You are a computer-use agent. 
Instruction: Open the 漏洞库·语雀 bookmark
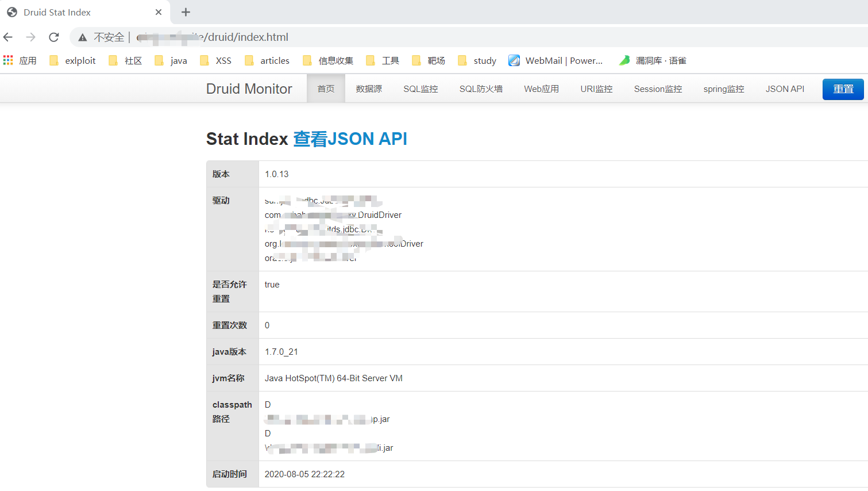coord(653,60)
